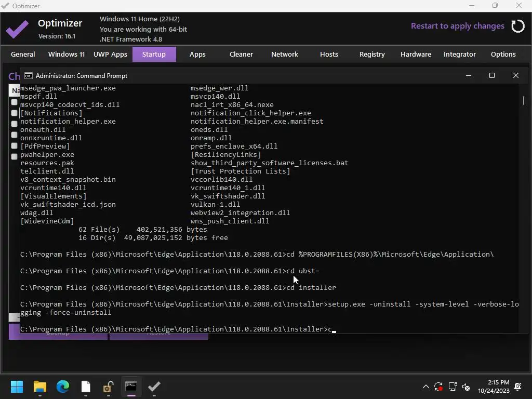The image size is (532, 399).
Task: Open the padlock app in the taskbar
Action: click(x=108, y=387)
